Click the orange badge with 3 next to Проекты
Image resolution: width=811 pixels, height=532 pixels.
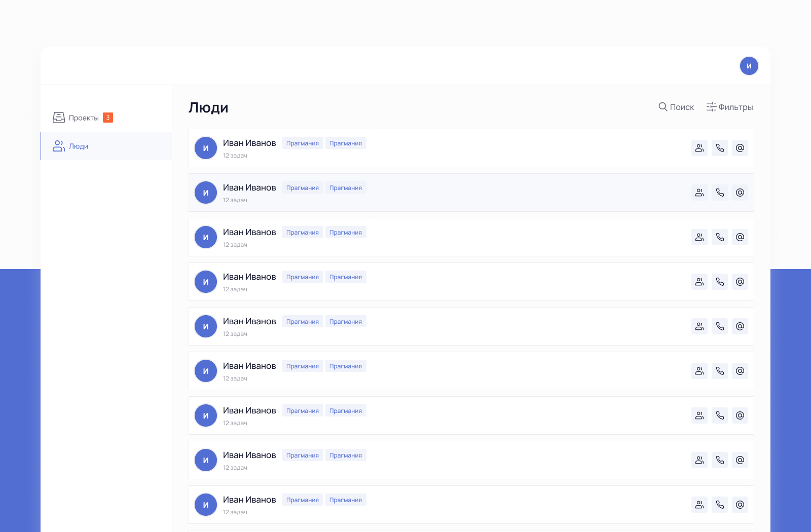108,118
